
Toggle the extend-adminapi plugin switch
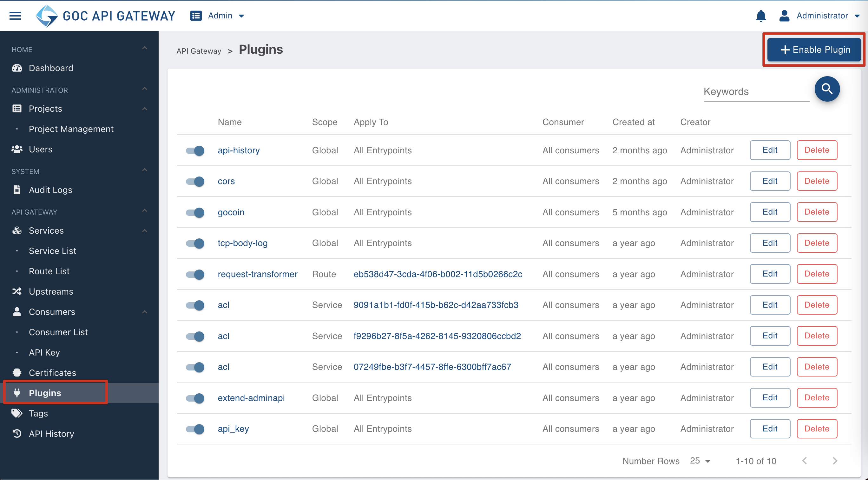pyautogui.click(x=195, y=398)
